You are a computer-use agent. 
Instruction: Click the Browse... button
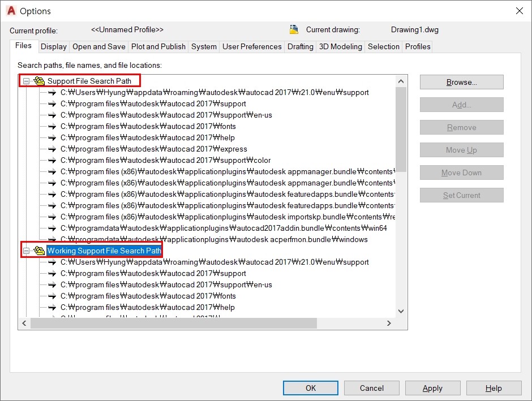tap(461, 82)
